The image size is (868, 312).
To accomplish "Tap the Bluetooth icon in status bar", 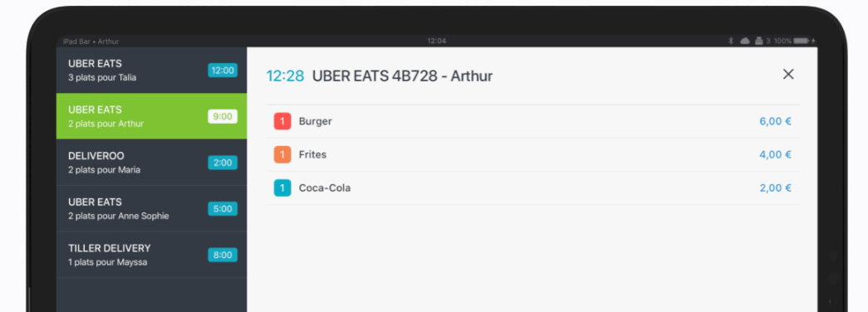I will click(730, 41).
